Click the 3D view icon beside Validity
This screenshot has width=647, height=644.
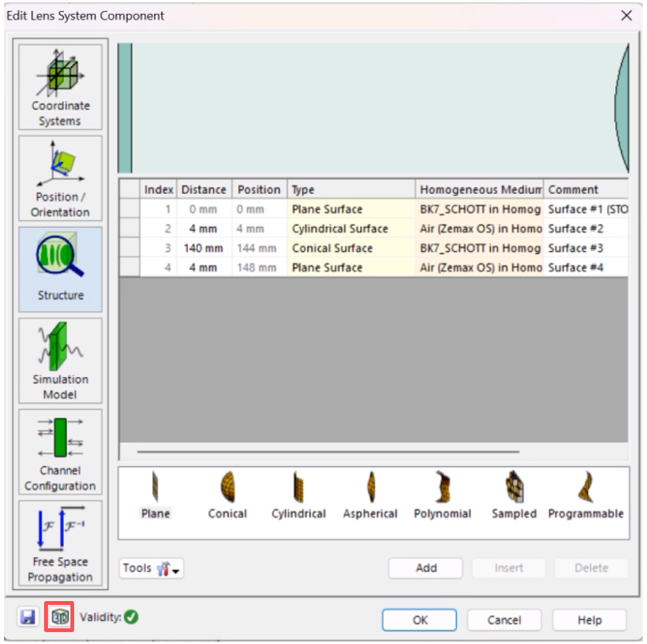click(x=59, y=617)
